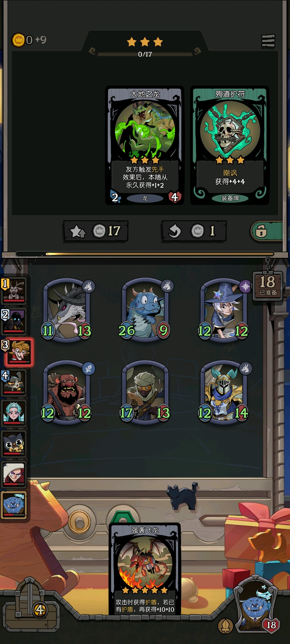
Task: Click the refresh shop button costing 1
Action: [x=194, y=231]
